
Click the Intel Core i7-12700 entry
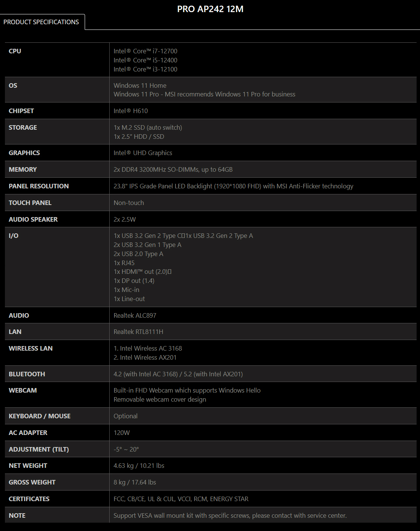coord(145,51)
